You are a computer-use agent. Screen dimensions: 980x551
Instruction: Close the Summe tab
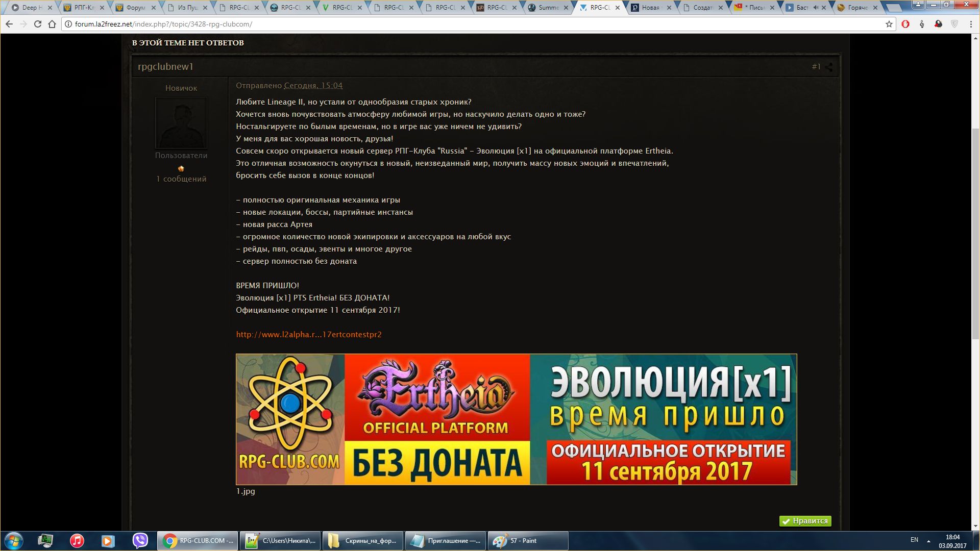(x=566, y=8)
